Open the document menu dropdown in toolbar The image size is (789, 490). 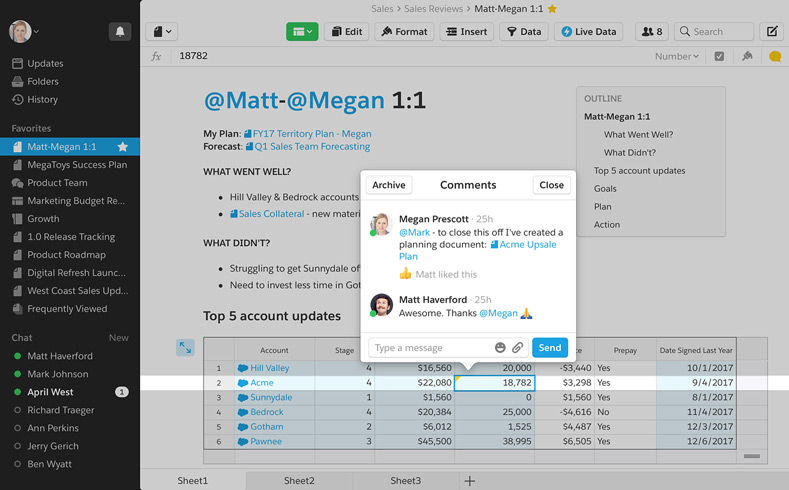(x=162, y=32)
